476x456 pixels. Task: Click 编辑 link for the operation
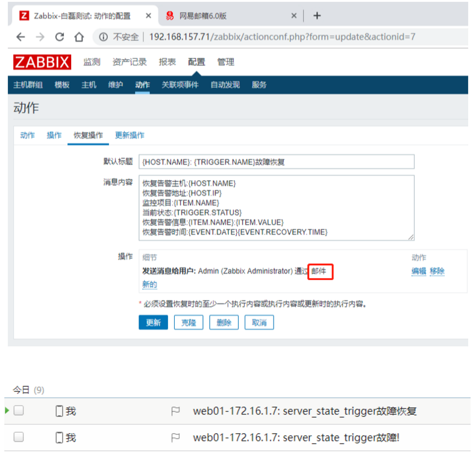pos(419,271)
